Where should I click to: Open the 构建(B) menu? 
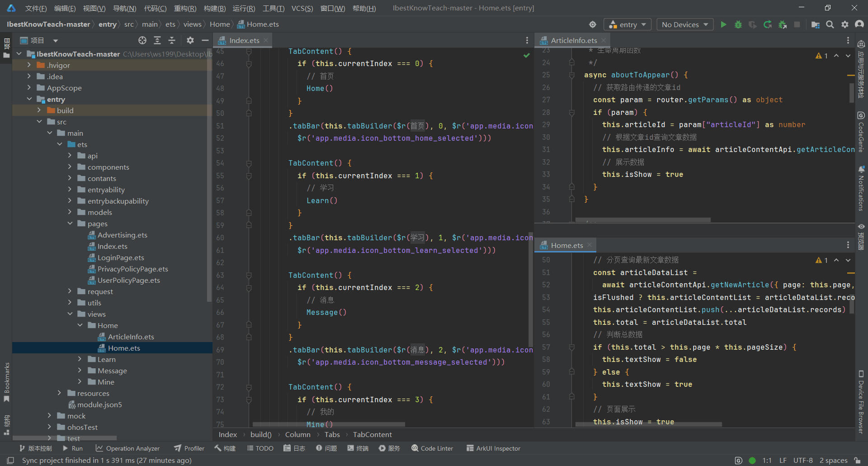click(215, 8)
